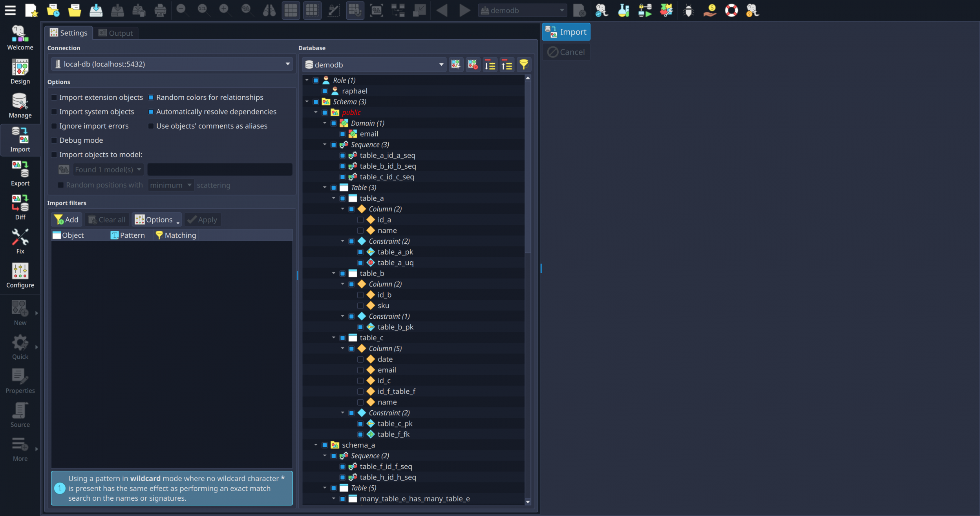Open Configure settings in sidebar
The height and width of the screenshot is (516, 980).
[20, 275]
